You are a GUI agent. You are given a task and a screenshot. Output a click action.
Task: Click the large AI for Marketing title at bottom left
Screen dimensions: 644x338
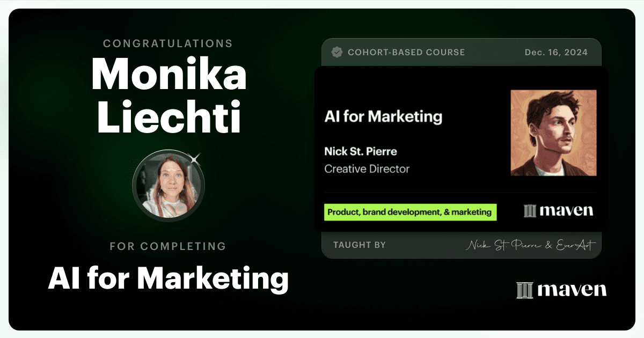(x=168, y=278)
